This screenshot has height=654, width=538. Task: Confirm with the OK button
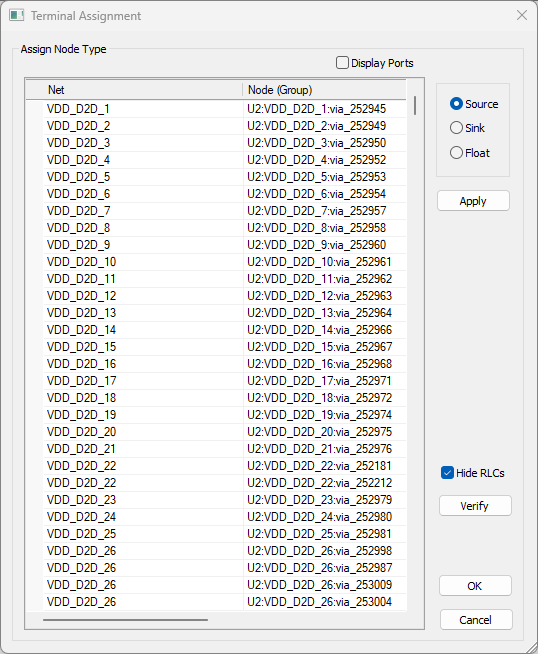point(475,586)
